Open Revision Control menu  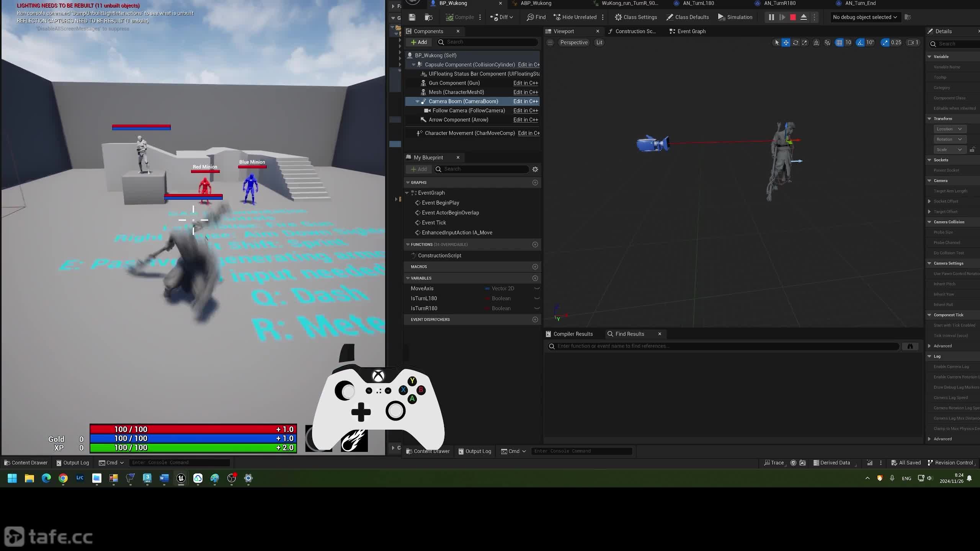pyautogui.click(x=950, y=463)
